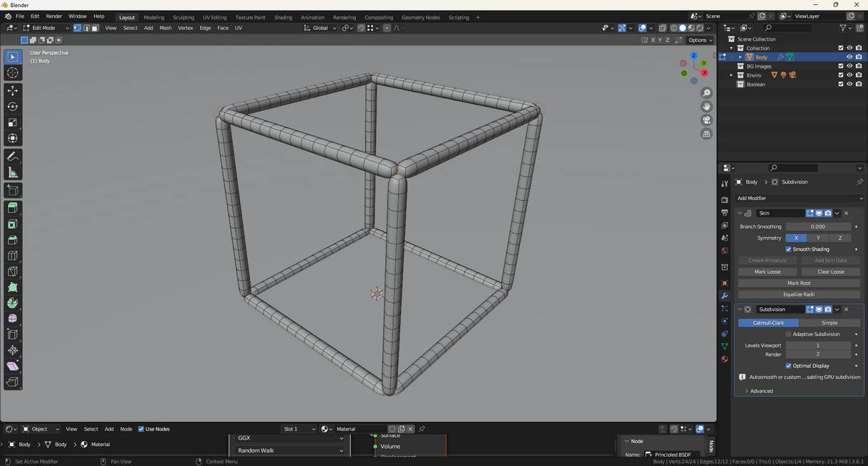Screen dimensions: 868x466
Task: Switch to the Sculpting workspace tab
Action: pos(183,17)
